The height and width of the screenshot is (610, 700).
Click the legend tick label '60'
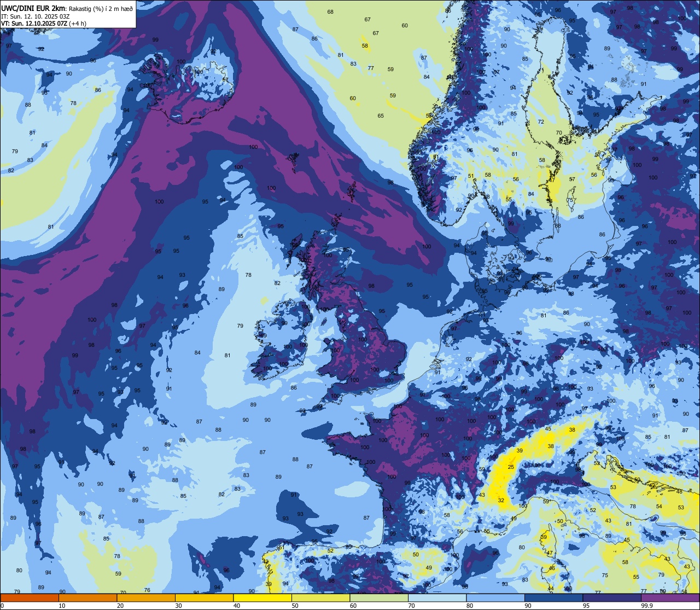coord(353,606)
